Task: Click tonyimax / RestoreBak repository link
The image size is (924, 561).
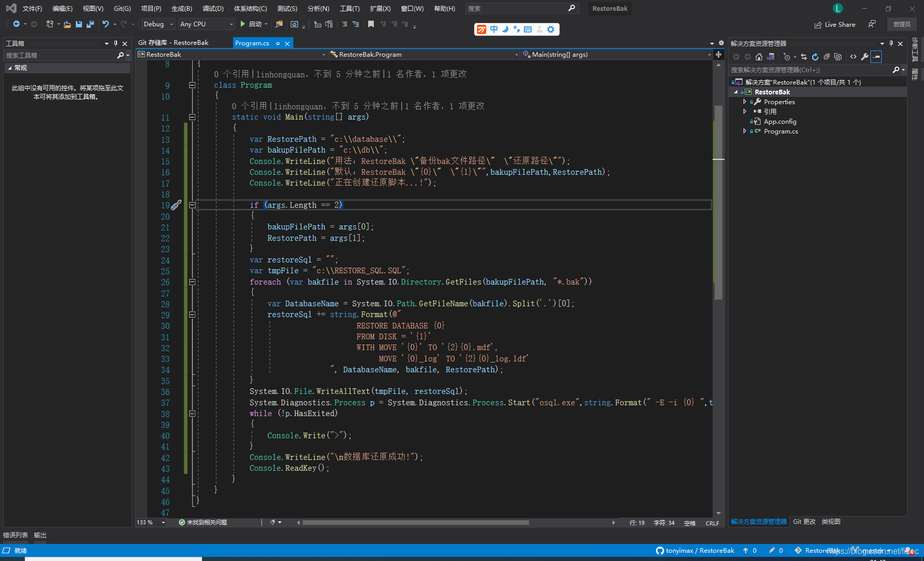Action: 695,551
